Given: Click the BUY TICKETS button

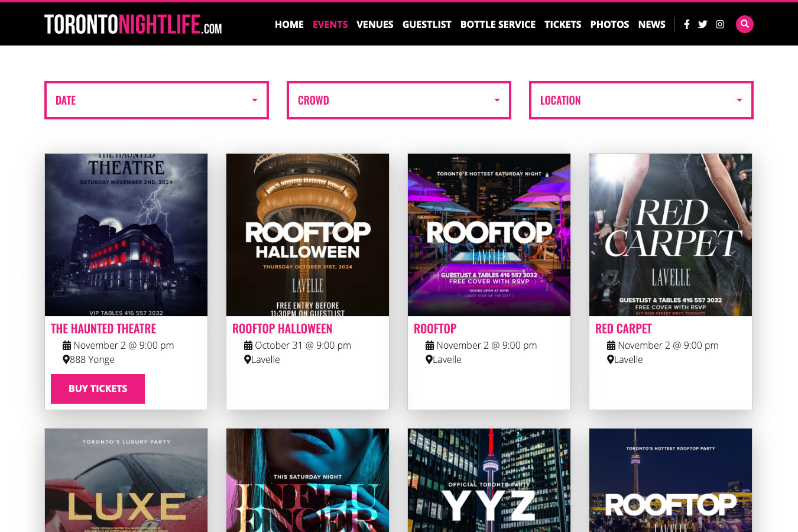Looking at the screenshot, I should pyautogui.click(x=98, y=389).
